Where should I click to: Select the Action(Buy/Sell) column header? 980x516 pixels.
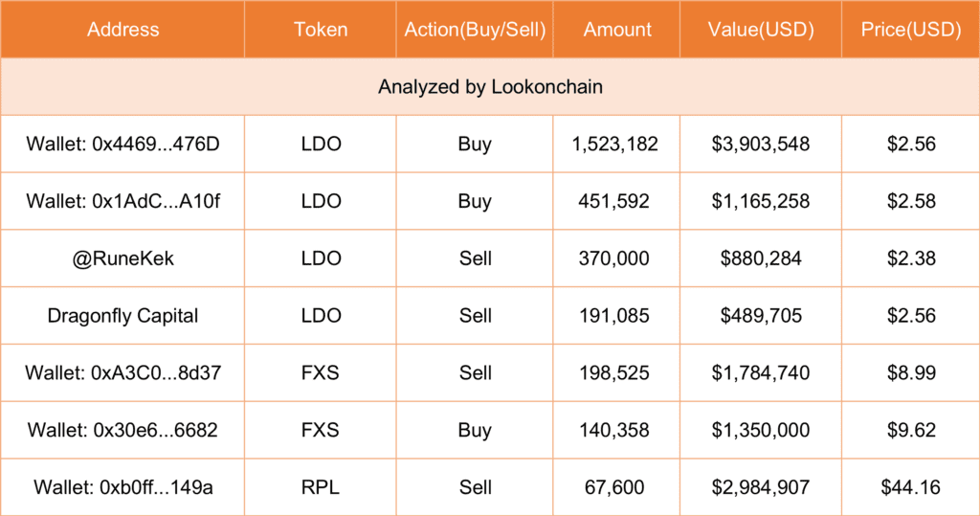click(475, 30)
